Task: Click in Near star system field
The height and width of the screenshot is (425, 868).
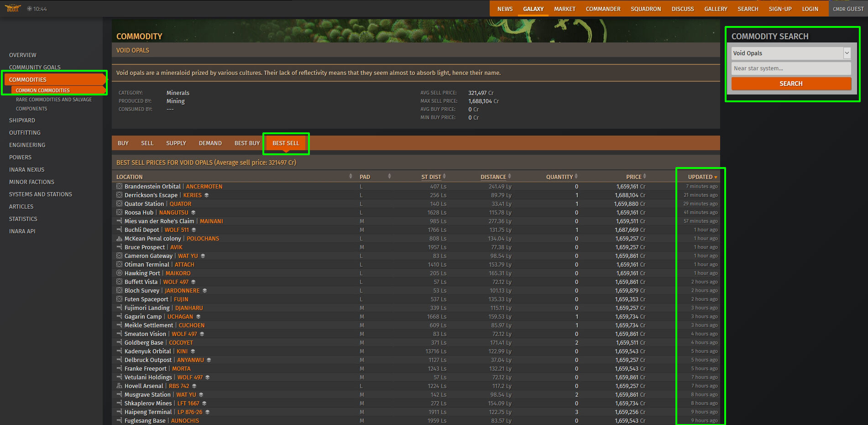Action: pos(791,68)
